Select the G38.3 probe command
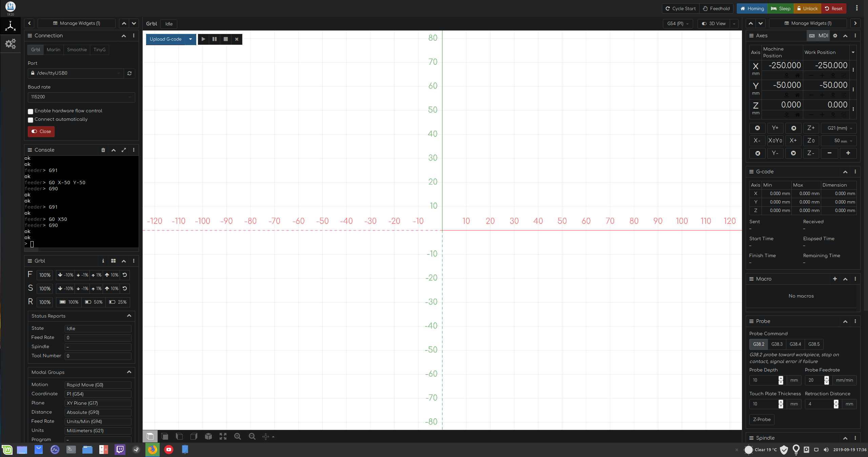 coord(777,344)
